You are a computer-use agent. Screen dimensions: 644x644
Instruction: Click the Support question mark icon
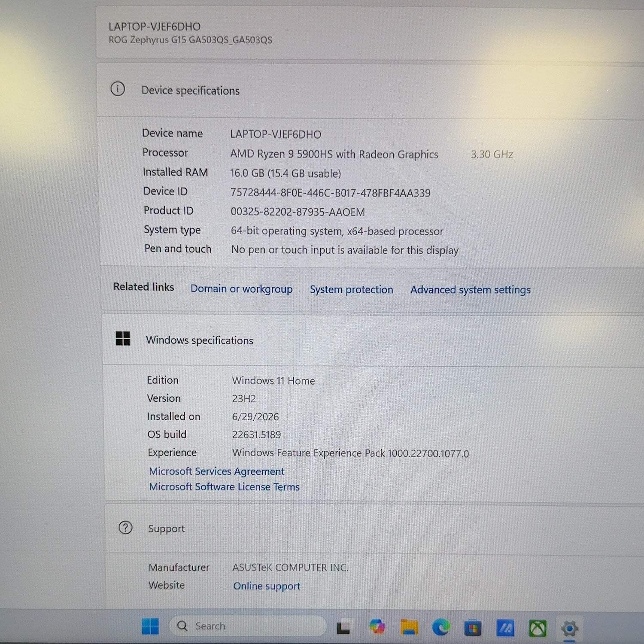point(125,527)
